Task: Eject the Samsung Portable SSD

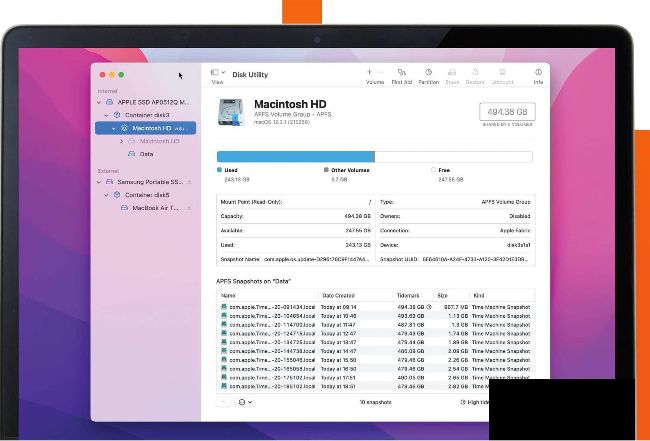Action: coord(188,182)
